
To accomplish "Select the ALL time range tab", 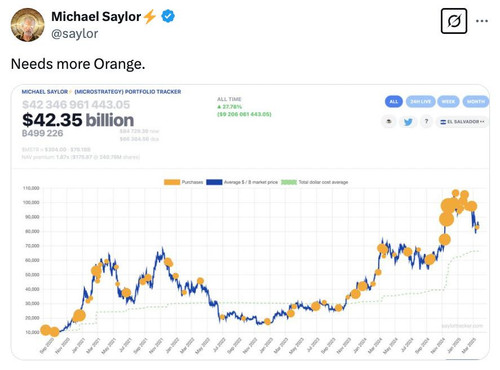I will [x=394, y=101].
